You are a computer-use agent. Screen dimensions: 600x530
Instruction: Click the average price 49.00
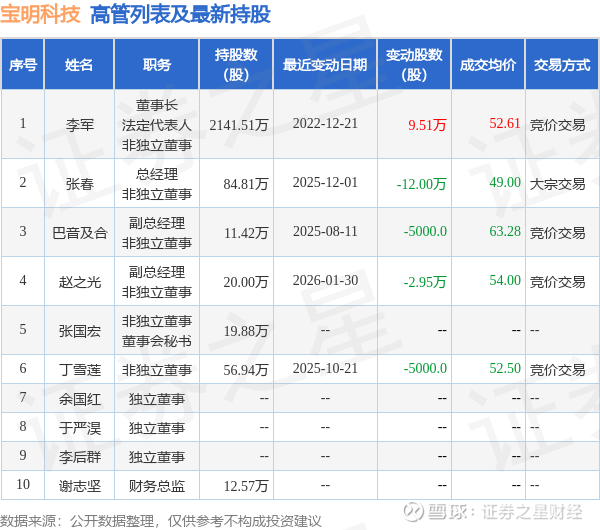(505, 183)
